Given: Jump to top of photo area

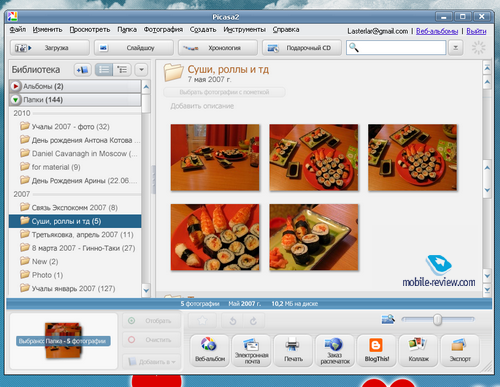Looking at the screenshot, I should [x=487, y=68].
